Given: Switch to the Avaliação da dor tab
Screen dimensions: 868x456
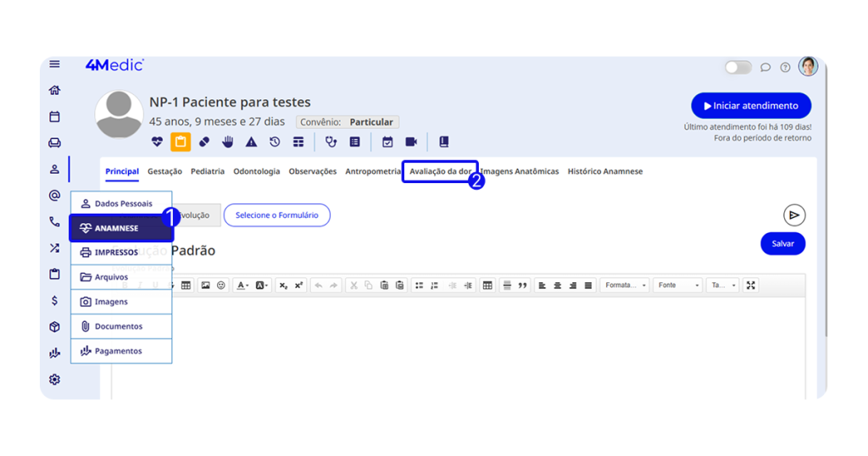Looking at the screenshot, I should [x=440, y=171].
